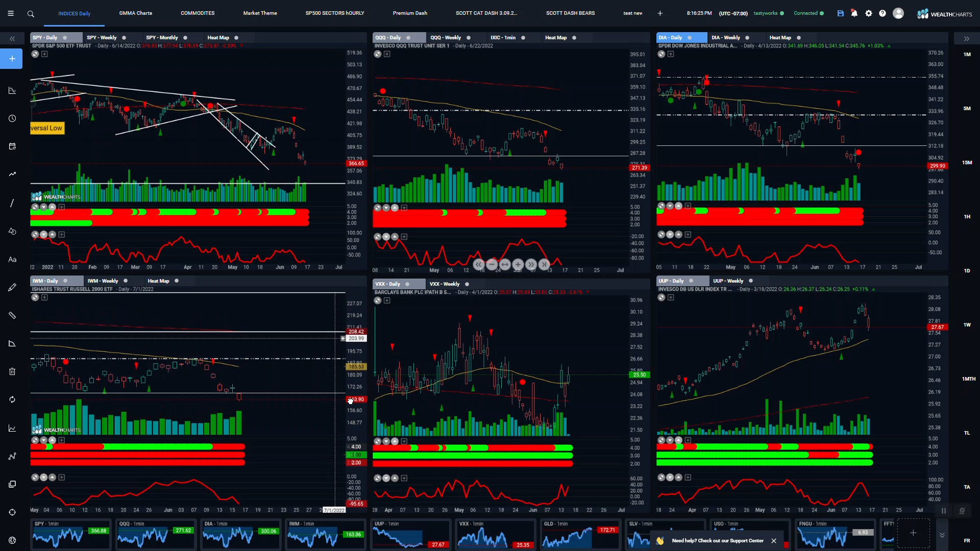The width and height of the screenshot is (980, 551).
Task: Select the 1M timeframe button
Action: [967, 55]
